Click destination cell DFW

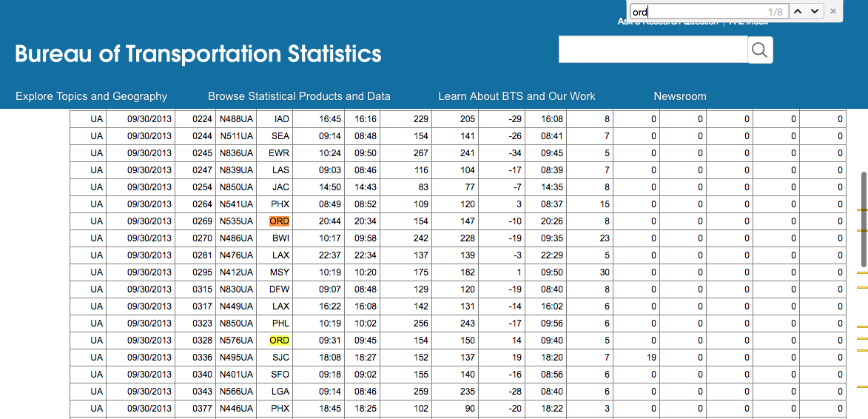click(280, 289)
